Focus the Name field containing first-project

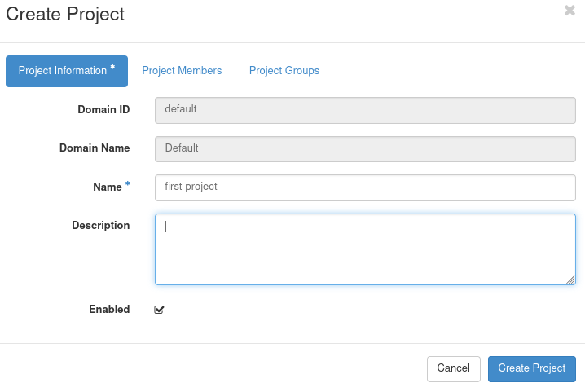(365, 187)
